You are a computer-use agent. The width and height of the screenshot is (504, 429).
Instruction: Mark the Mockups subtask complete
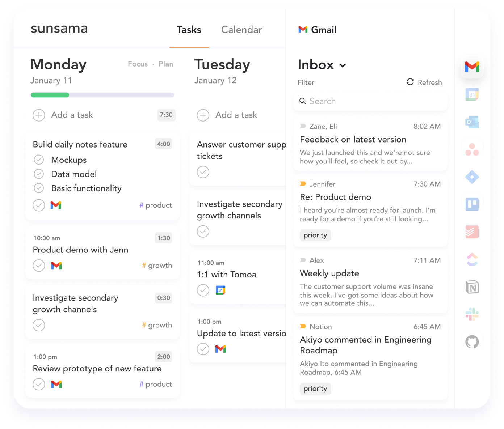pos(39,160)
